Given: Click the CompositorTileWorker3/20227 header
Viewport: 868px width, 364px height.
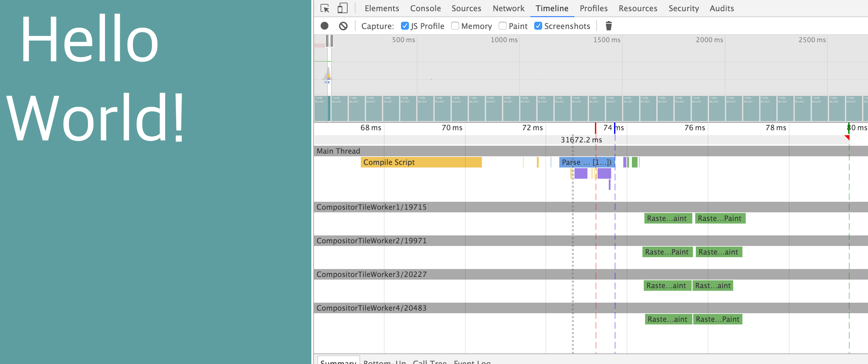Looking at the screenshot, I should [591, 274].
